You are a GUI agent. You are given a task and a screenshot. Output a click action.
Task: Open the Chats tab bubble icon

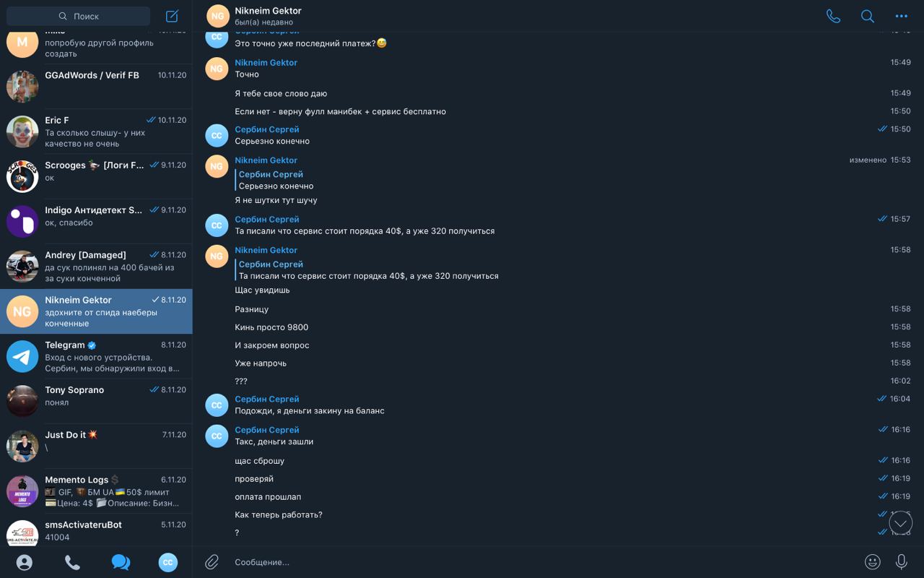click(x=121, y=562)
